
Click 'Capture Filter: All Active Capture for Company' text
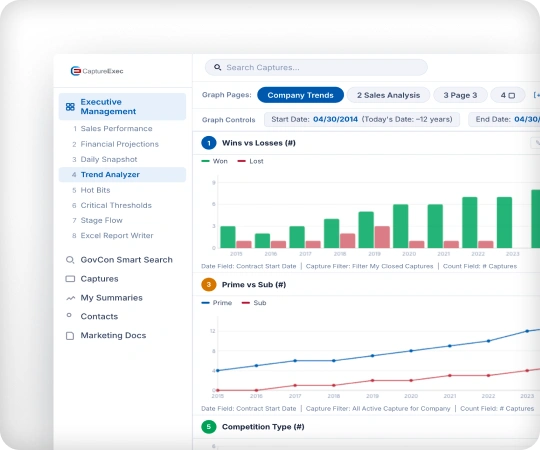point(378,409)
